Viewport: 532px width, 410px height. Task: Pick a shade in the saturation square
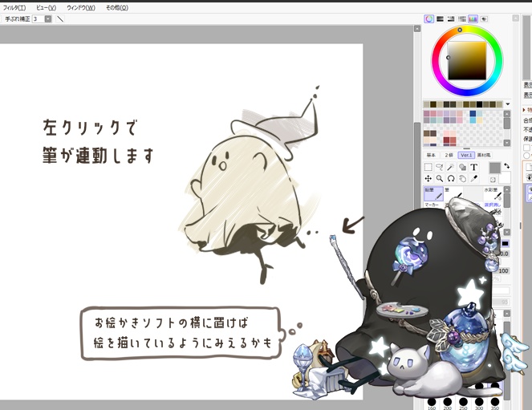(x=467, y=61)
